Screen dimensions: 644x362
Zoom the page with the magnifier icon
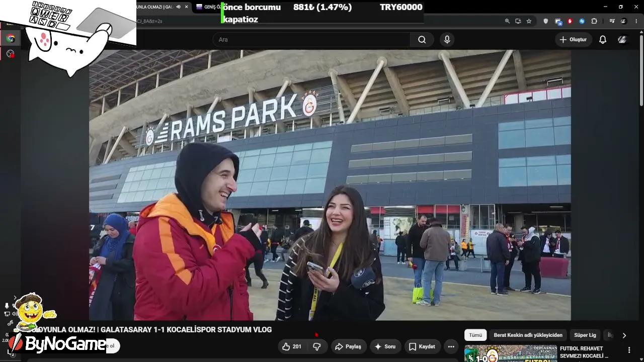(507, 21)
